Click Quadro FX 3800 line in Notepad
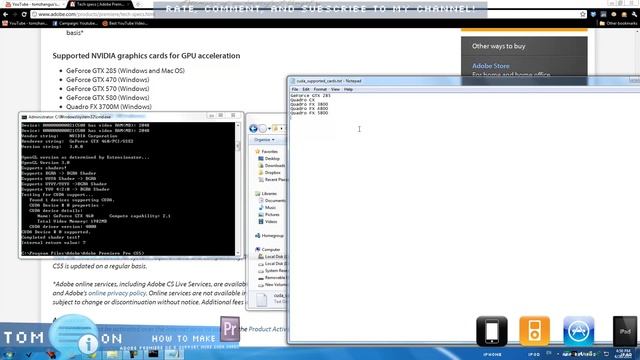Image resolution: width=640 pixels, height=360 pixels. [x=309, y=104]
